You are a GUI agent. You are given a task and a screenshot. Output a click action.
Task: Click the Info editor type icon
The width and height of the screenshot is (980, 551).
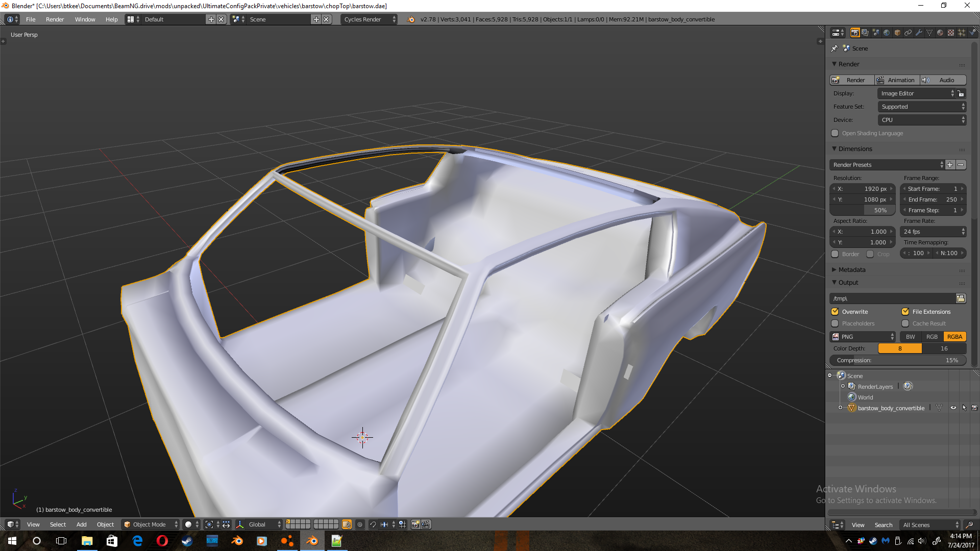tap(13, 19)
